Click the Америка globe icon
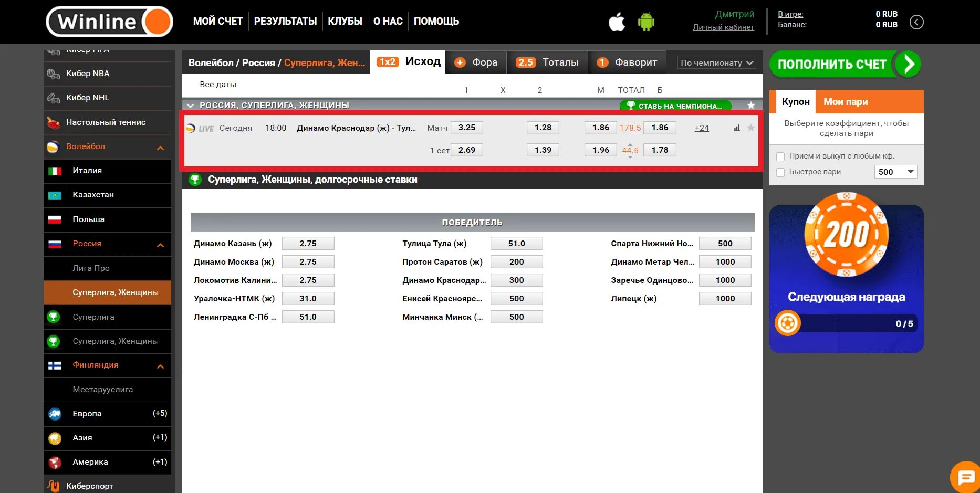Screen dimensions: 980x493 (x=55, y=463)
